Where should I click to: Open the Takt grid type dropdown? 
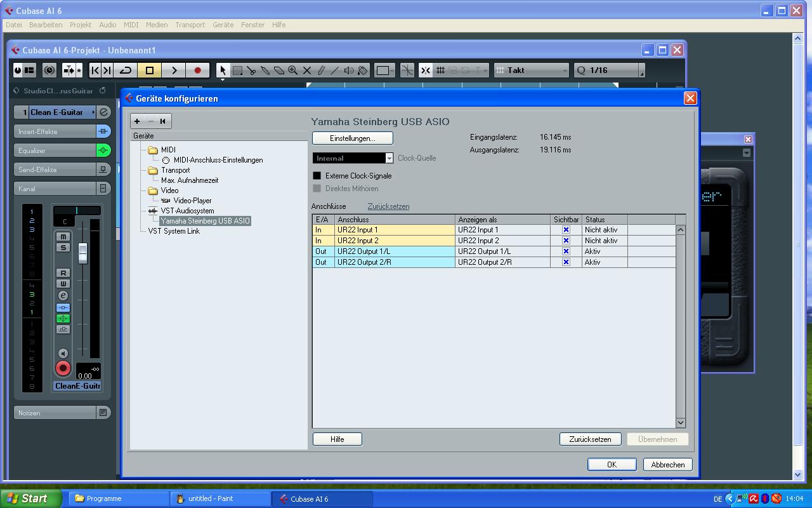coord(531,70)
